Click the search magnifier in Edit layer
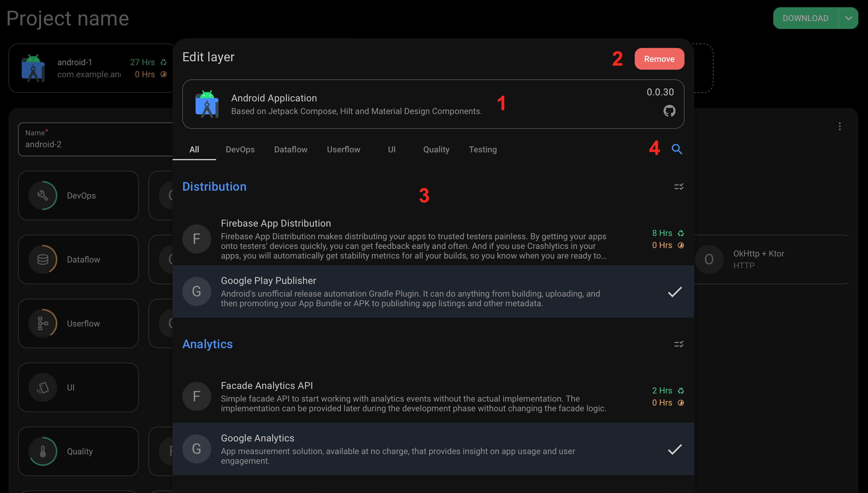The height and width of the screenshot is (493, 868). 677,149
